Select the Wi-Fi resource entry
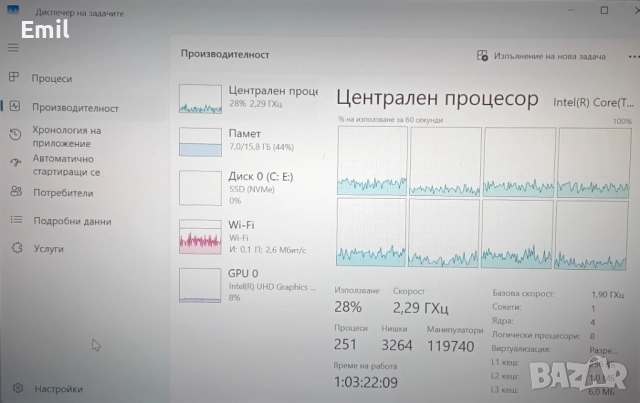640x403 pixels. tap(248, 237)
